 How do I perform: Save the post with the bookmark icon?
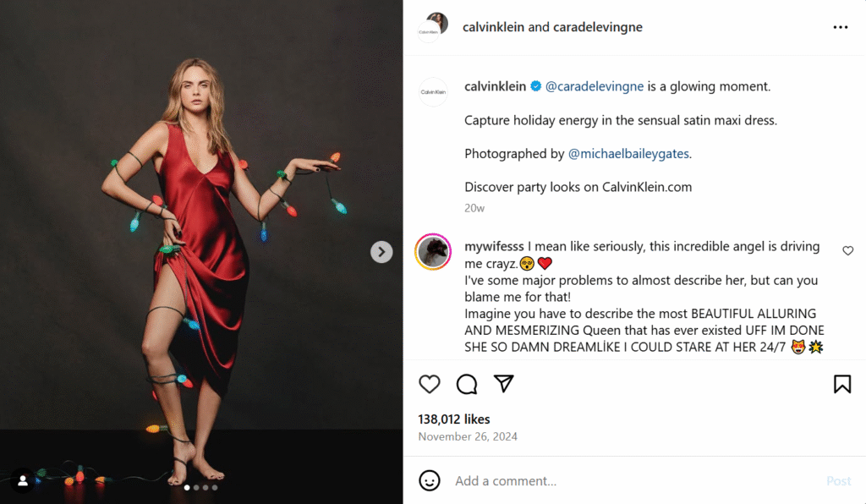[x=842, y=383]
